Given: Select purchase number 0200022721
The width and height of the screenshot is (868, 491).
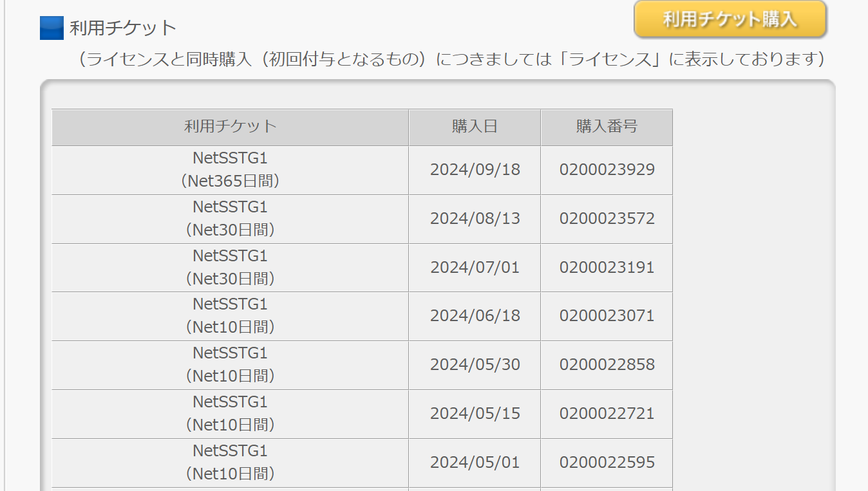Looking at the screenshot, I should (x=607, y=414).
